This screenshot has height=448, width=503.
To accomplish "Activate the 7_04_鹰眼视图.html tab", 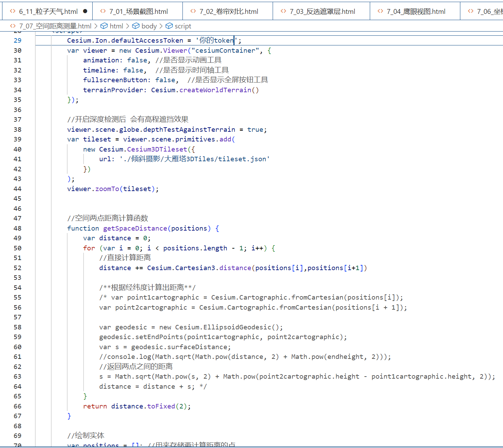I will tap(416, 11).
